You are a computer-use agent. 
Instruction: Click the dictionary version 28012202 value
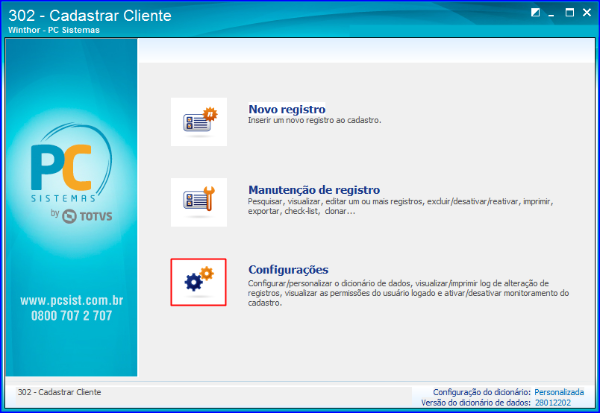[553, 403]
